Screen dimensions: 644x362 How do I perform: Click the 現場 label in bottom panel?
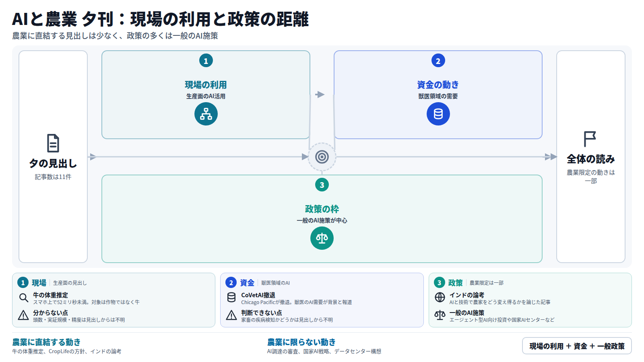(x=39, y=283)
